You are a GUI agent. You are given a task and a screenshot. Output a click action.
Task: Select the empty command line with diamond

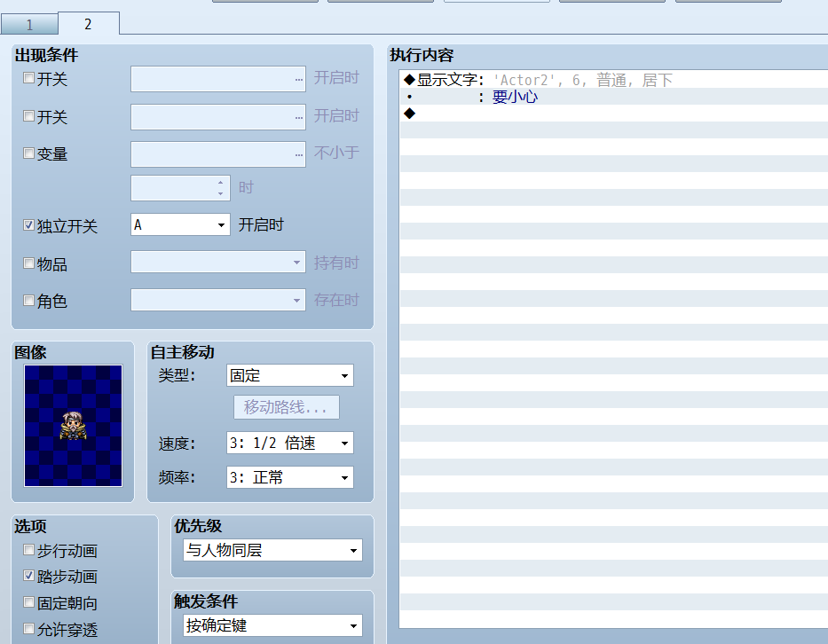click(x=613, y=114)
